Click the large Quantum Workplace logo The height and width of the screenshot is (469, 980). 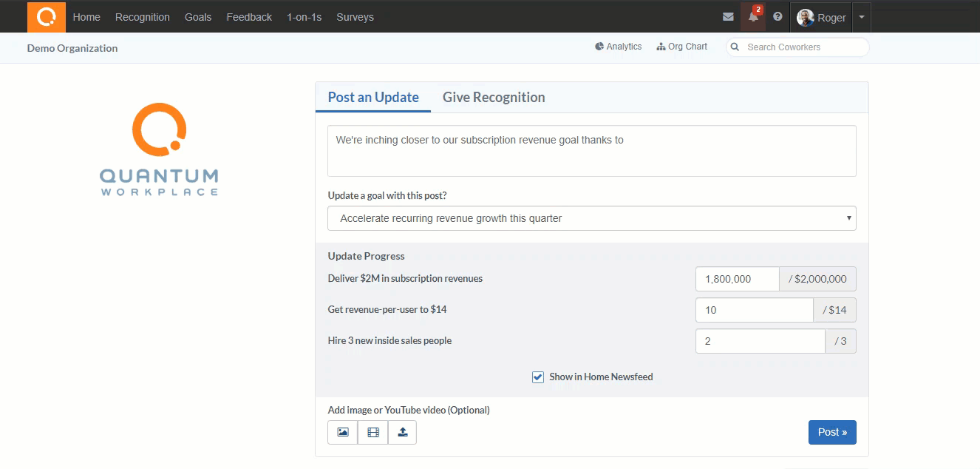159,150
